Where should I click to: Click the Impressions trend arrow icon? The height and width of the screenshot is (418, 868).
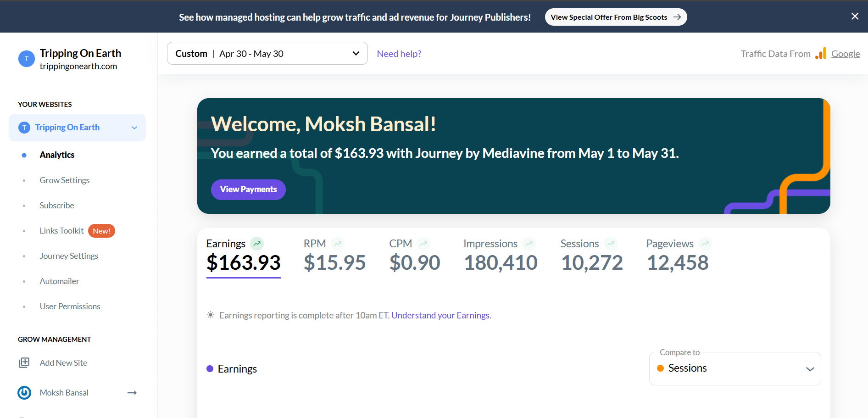529,244
